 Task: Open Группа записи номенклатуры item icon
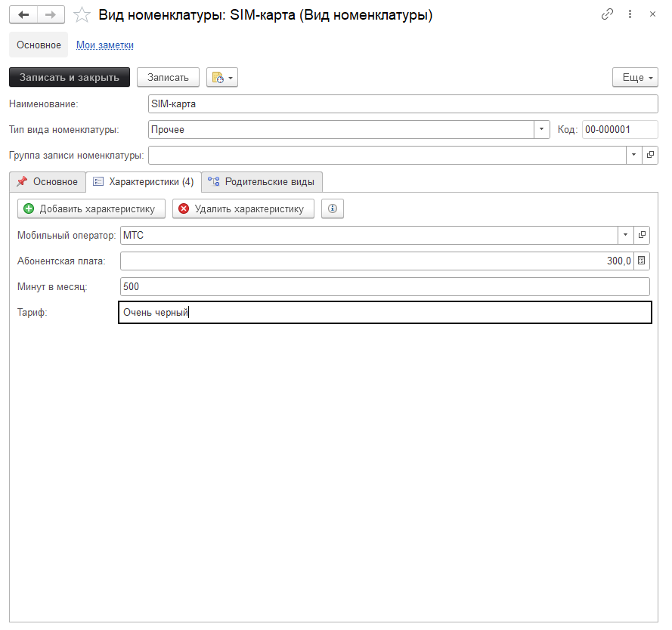(x=650, y=155)
